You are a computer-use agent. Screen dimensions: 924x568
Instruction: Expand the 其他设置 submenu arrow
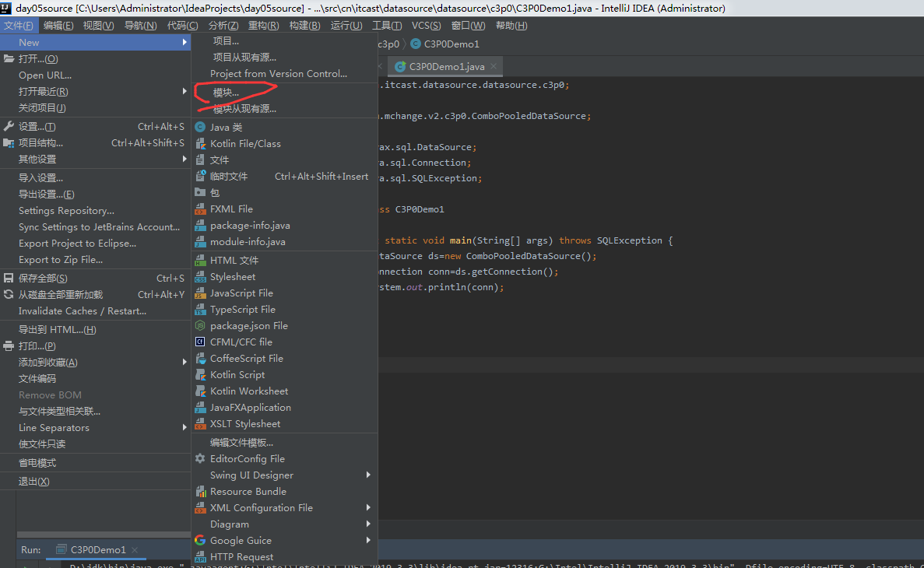[184, 159]
